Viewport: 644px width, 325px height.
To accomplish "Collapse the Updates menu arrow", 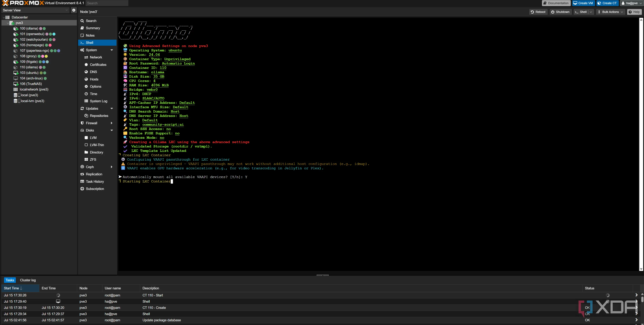I will pyautogui.click(x=112, y=108).
